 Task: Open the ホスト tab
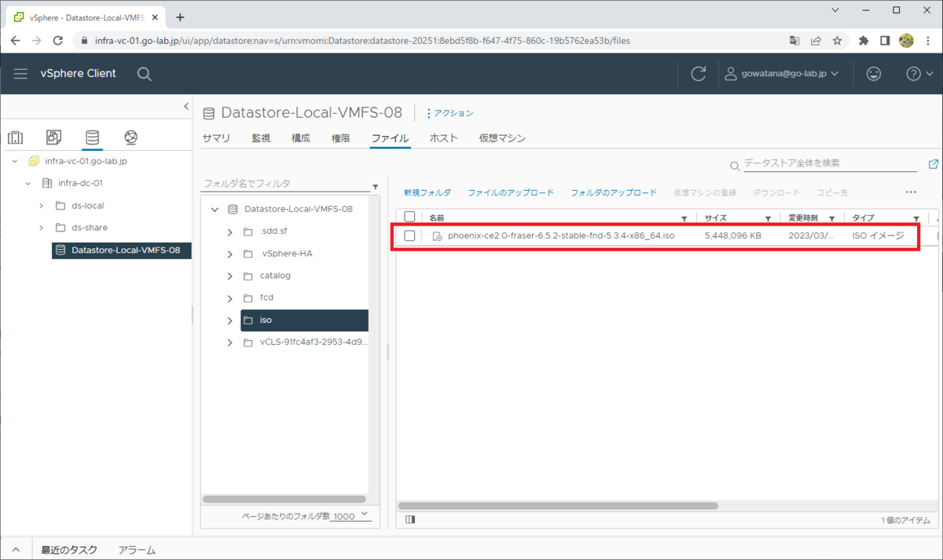coord(443,138)
